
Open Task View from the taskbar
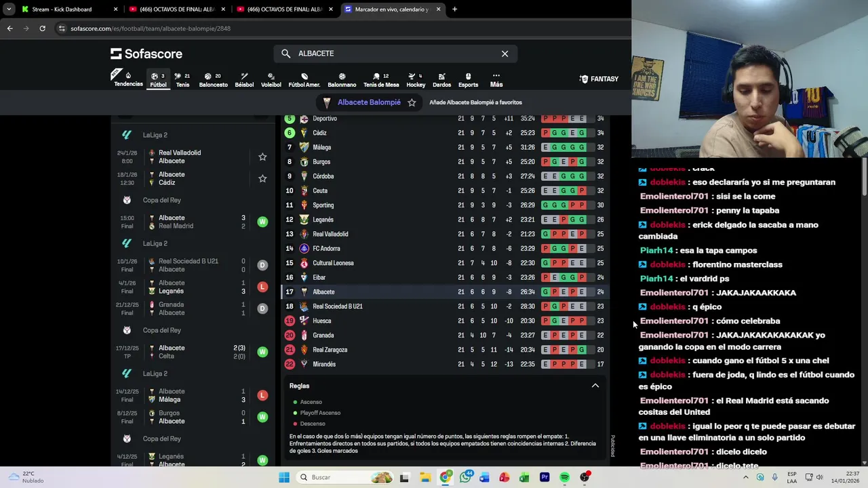(404, 477)
